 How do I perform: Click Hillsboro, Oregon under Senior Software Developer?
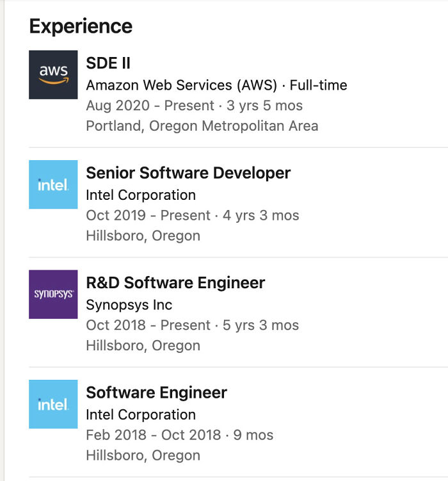(143, 236)
